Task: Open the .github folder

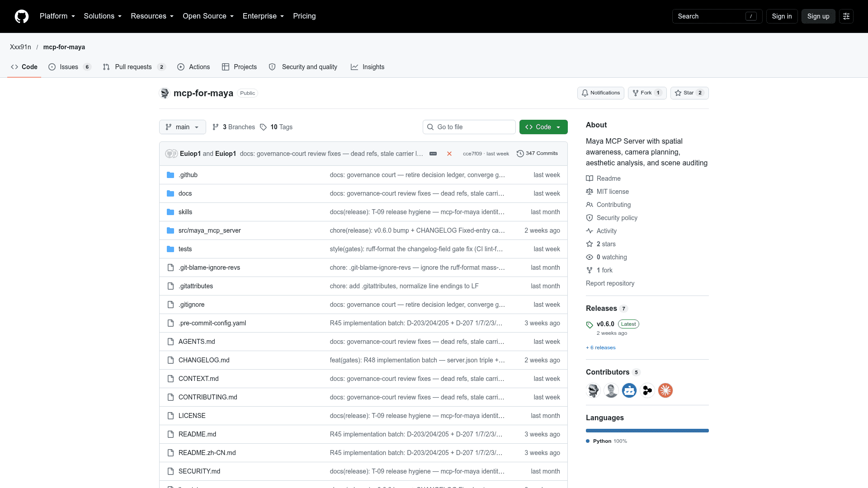Action: [188, 175]
